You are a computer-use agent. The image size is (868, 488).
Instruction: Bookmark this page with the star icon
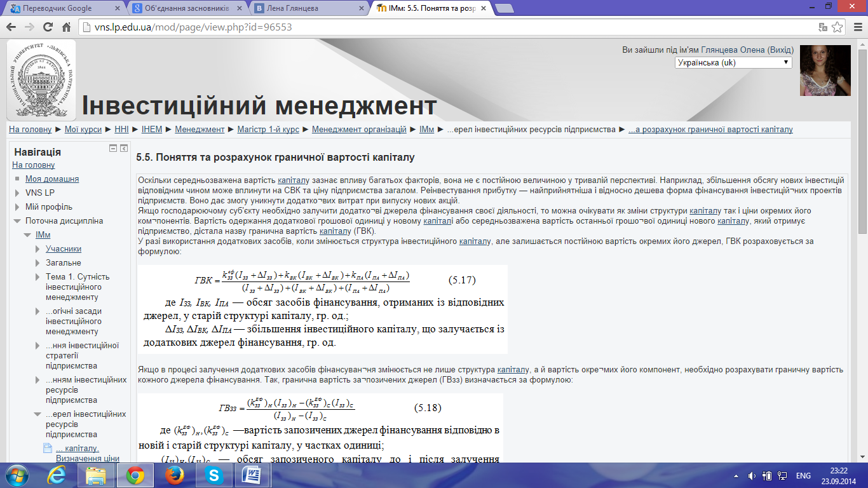coord(838,27)
